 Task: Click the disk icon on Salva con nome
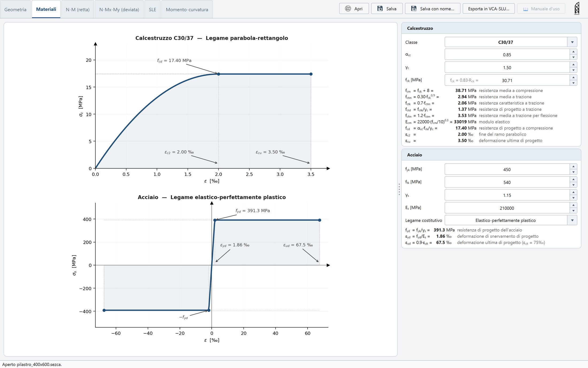pyautogui.click(x=414, y=9)
